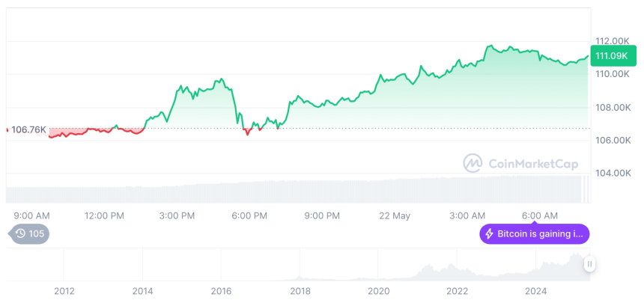This screenshot has width=644, height=300.
Task: Click the red start dot beside 106.76K
Action: coord(7,129)
